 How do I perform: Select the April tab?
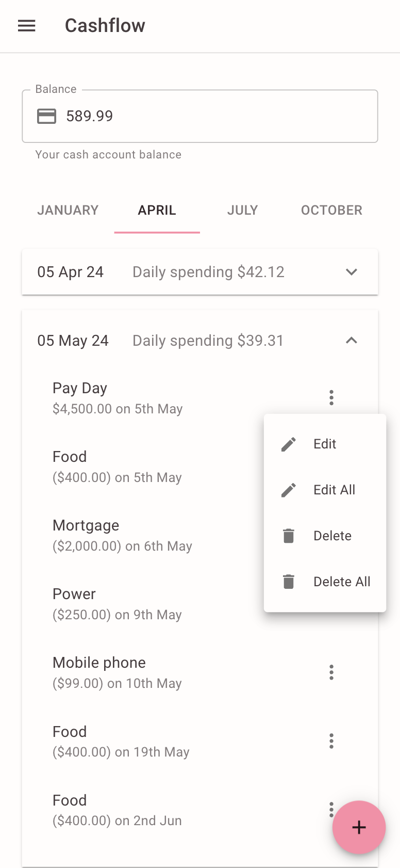click(x=157, y=211)
